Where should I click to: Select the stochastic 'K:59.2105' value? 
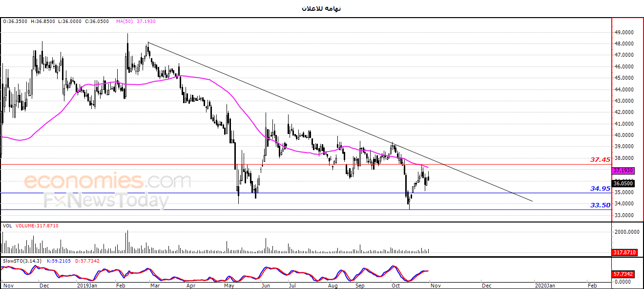pos(59,261)
